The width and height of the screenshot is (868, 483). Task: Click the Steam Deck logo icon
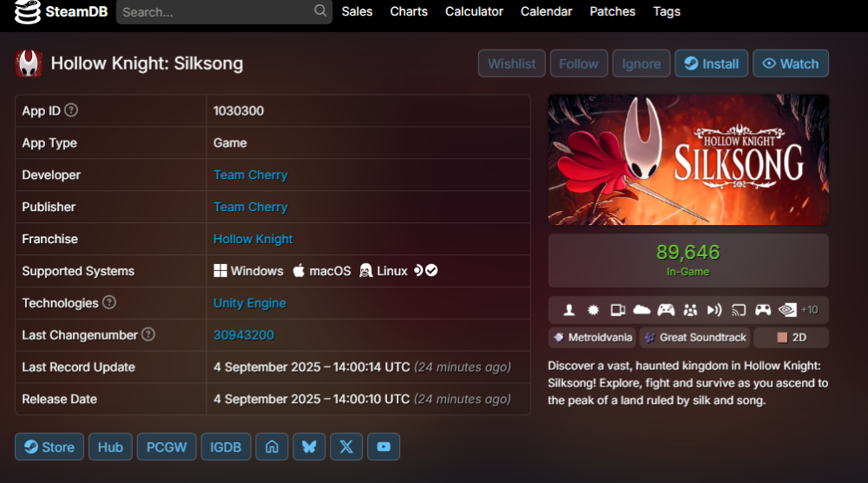tap(418, 270)
